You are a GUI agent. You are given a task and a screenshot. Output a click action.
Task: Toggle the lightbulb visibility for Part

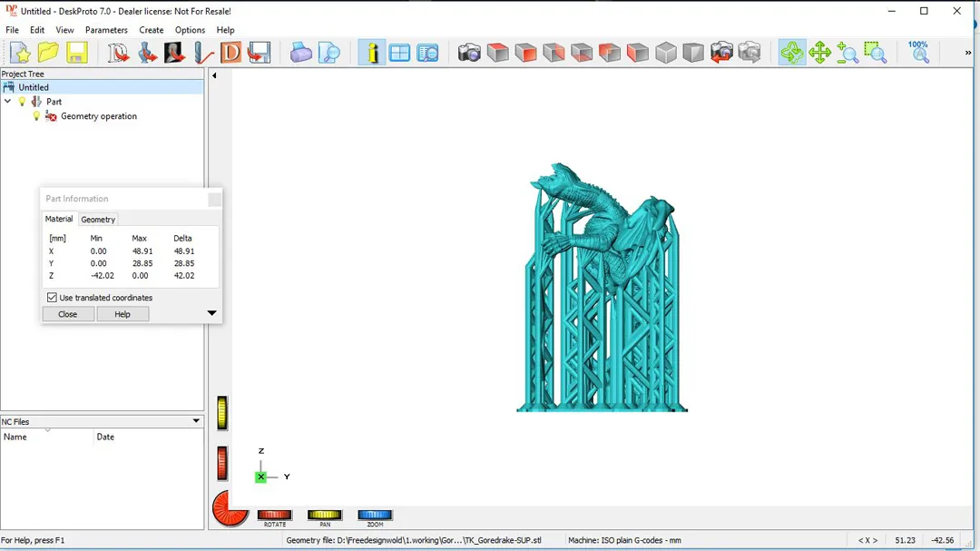(23, 102)
